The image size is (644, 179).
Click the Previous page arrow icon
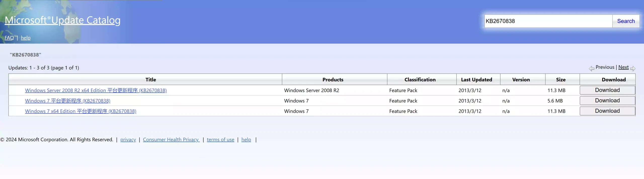click(591, 68)
